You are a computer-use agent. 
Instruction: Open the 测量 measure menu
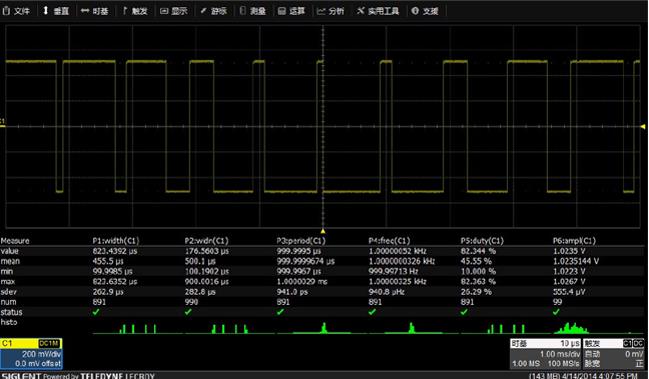[x=253, y=11]
